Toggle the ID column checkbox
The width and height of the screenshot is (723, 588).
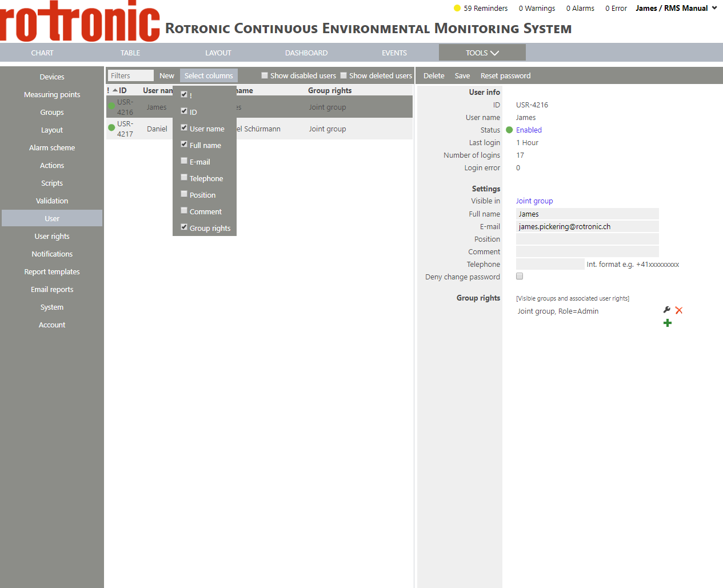pos(184,111)
